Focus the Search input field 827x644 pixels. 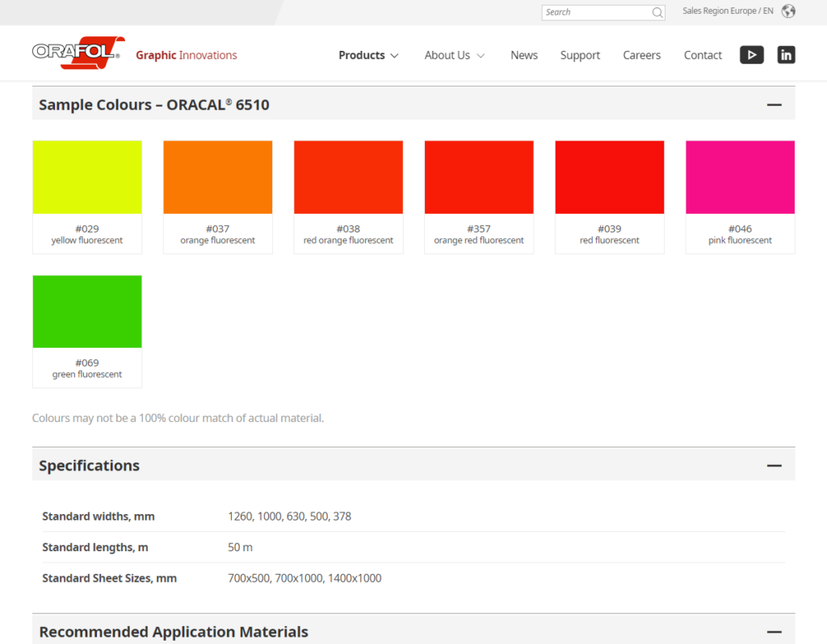coord(602,13)
